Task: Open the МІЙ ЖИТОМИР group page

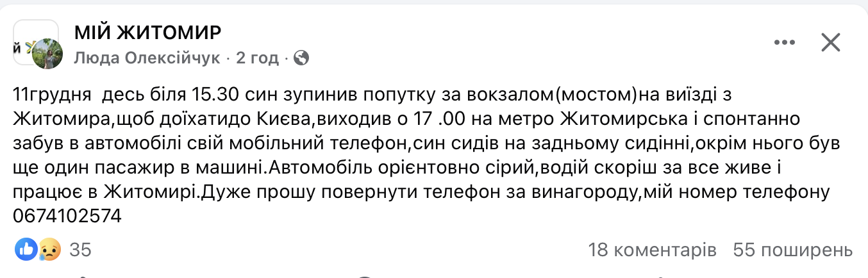Action: 147,31
